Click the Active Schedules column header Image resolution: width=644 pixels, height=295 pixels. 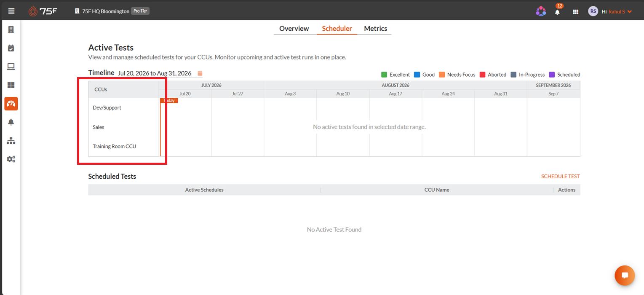tap(204, 190)
